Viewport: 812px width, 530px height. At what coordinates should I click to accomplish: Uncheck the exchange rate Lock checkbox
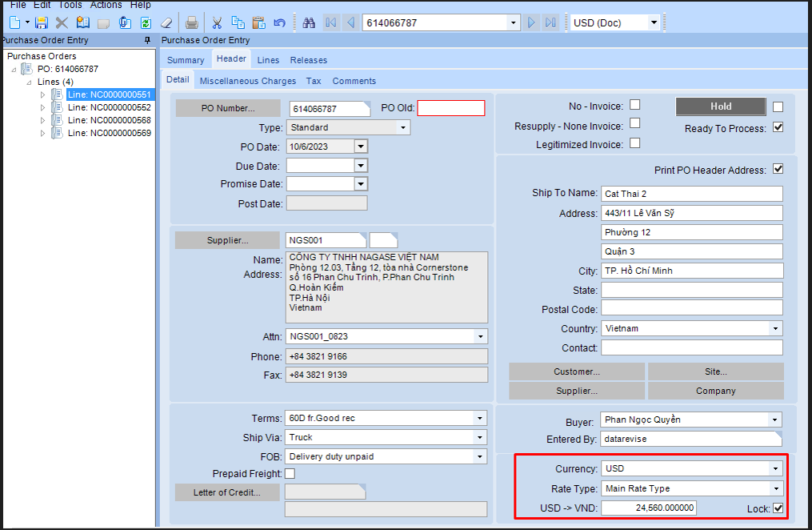pyautogui.click(x=778, y=508)
